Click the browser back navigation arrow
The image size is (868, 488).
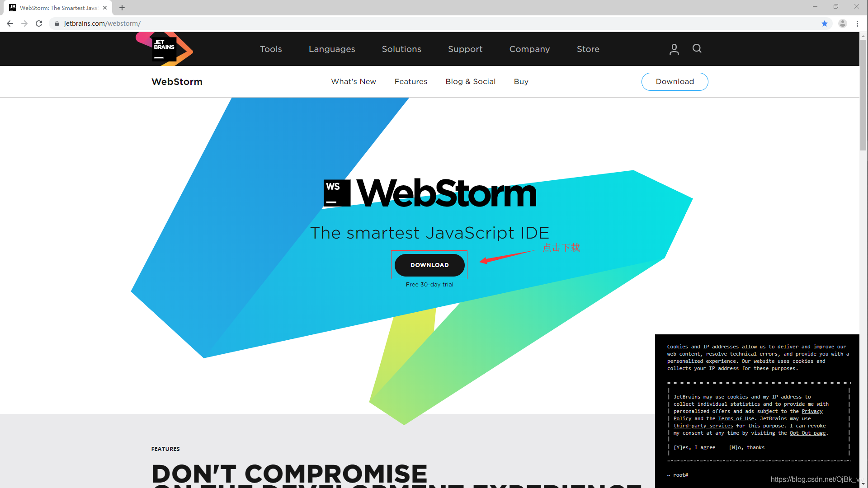(x=11, y=23)
